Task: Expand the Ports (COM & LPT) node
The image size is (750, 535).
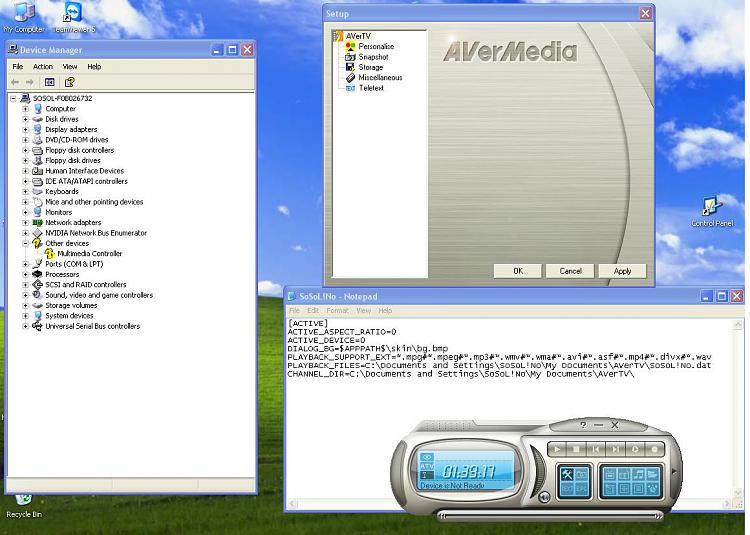Action: 25,264
